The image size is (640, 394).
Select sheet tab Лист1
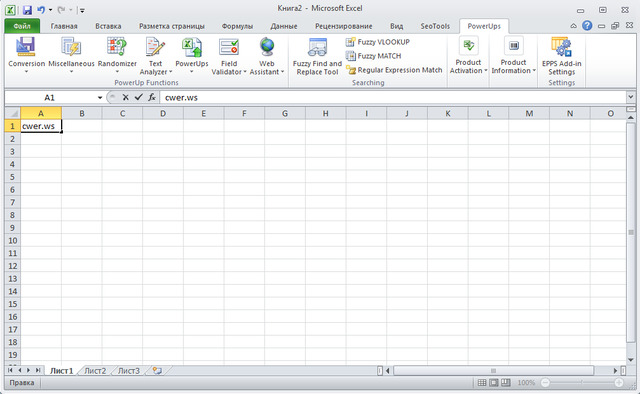[61, 371]
